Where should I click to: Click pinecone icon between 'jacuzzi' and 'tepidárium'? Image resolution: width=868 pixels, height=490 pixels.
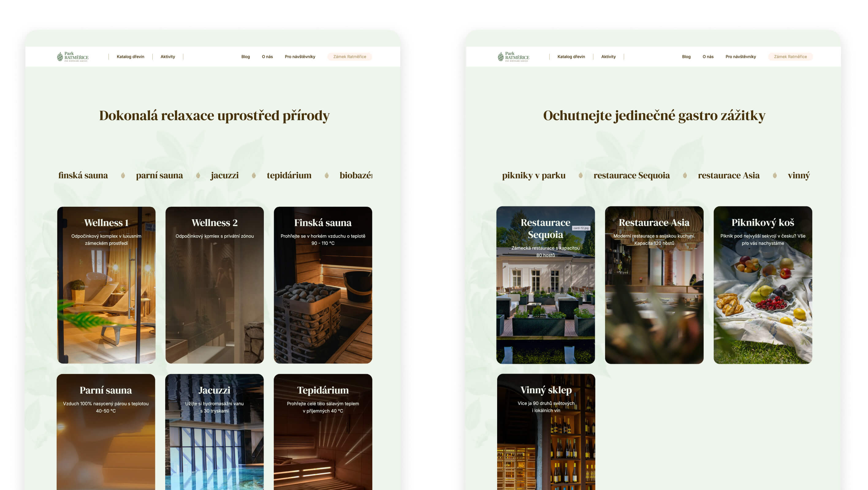pos(254,175)
